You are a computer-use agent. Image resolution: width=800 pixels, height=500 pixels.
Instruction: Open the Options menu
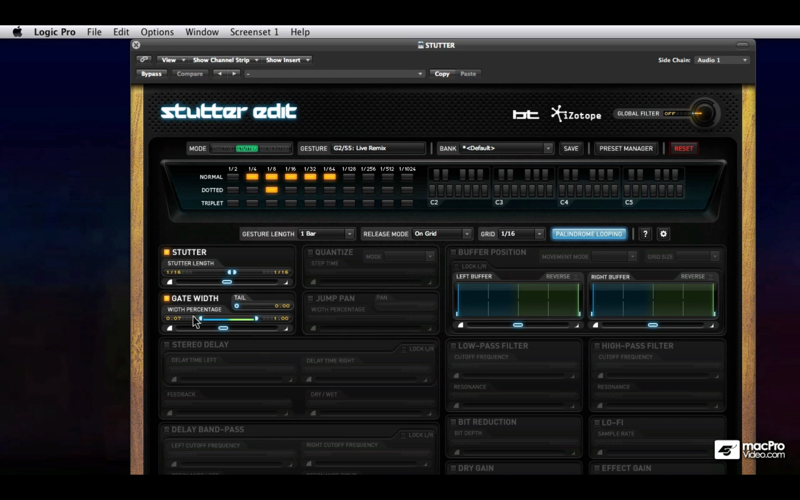click(x=157, y=32)
